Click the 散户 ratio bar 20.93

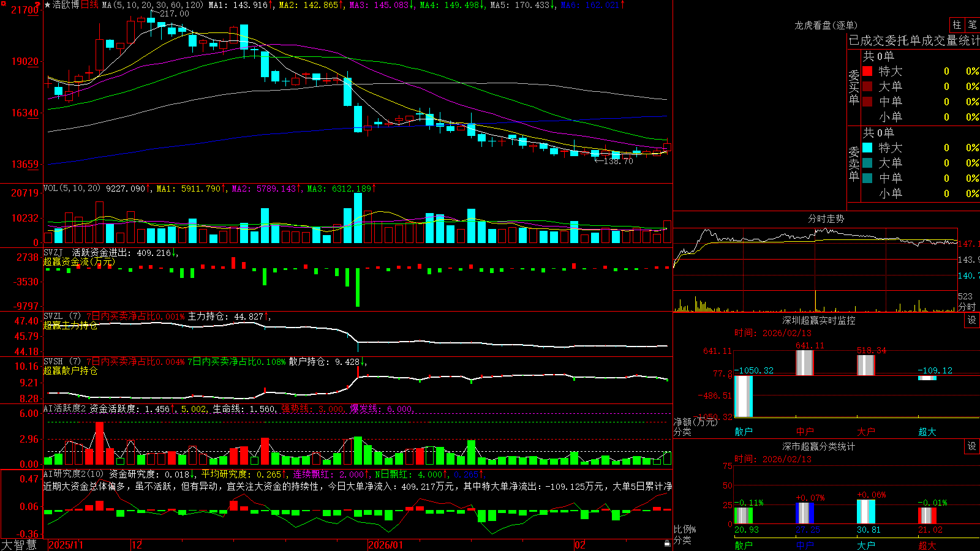click(744, 515)
